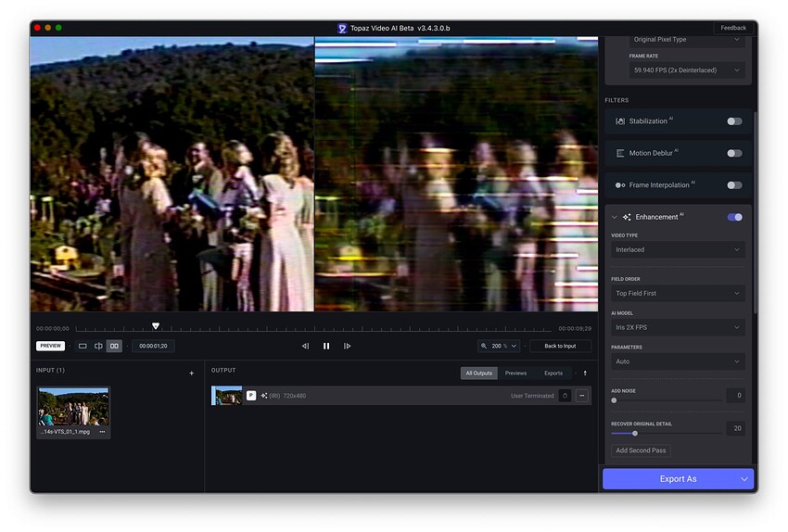This screenshot has width=788, height=532.
Task: Step back one frame
Action: pyautogui.click(x=305, y=346)
